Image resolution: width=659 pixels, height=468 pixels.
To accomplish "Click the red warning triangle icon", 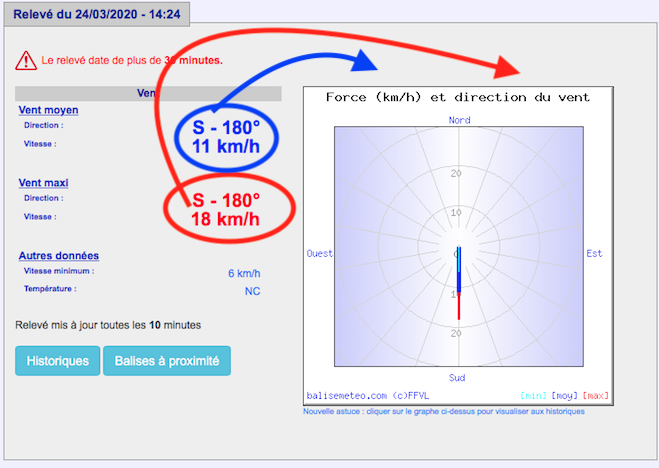I will coord(26,60).
